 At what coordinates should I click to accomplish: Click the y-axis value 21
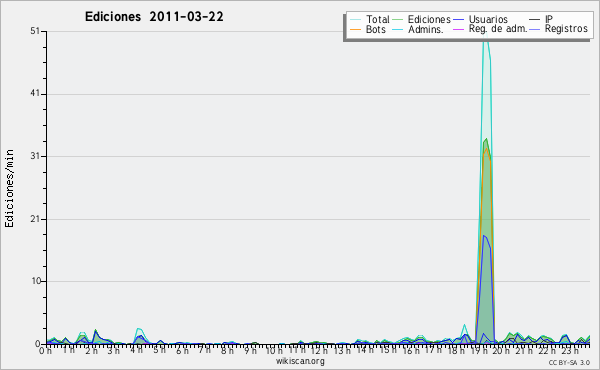pyautogui.click(x=35, y=219)
